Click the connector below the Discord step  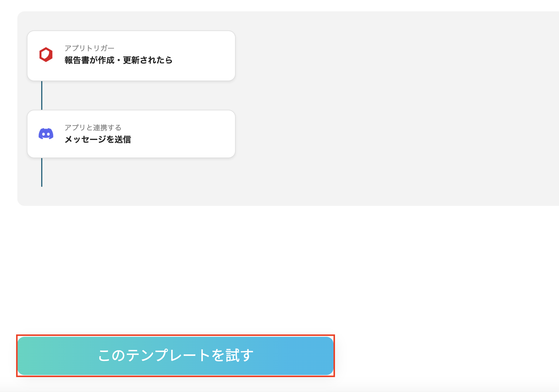pos(41,172)
